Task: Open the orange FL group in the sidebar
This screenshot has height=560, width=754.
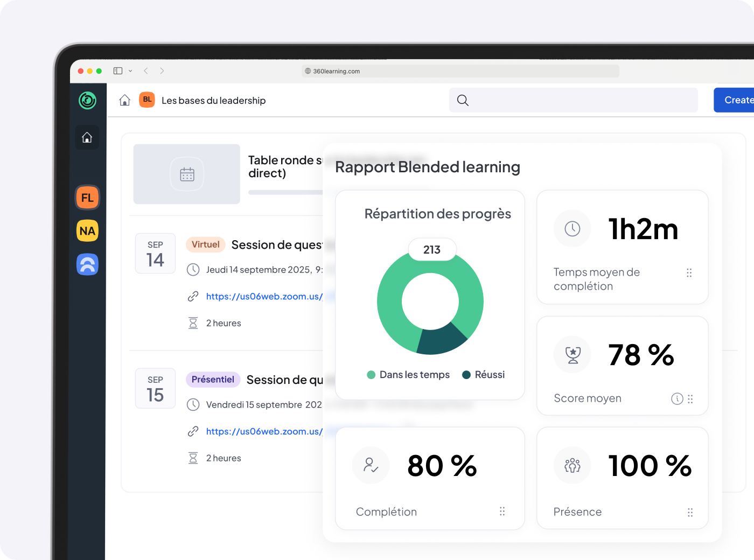Action: 87,198
